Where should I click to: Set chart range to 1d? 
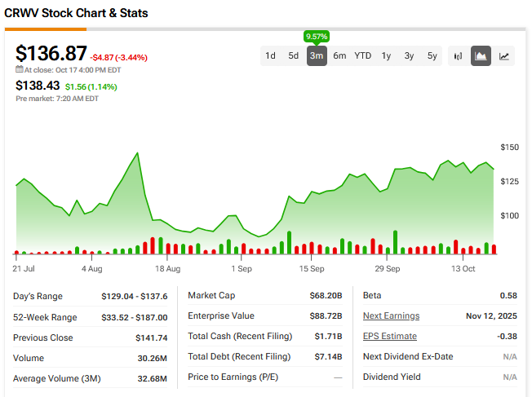click(270, 56)
